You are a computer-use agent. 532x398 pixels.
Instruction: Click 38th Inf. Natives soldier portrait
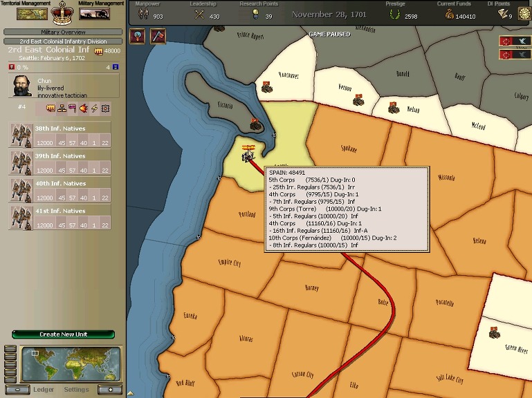point(21,135)
